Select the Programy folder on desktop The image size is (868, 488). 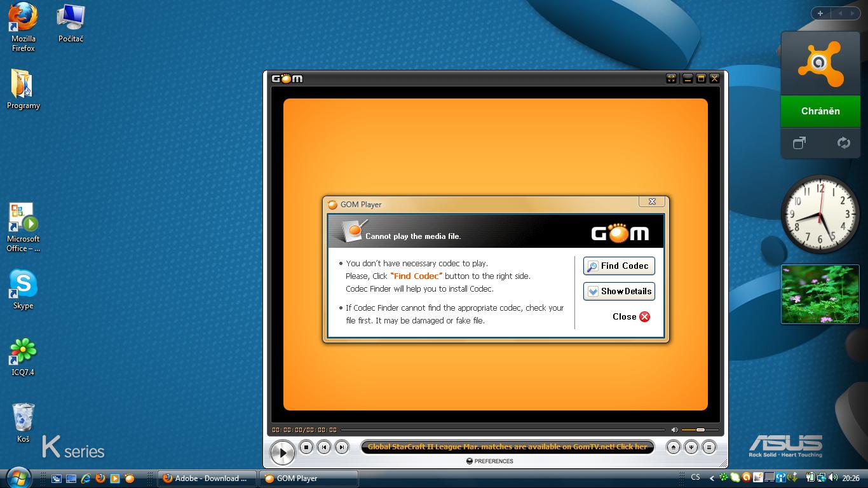pos(24,88)
